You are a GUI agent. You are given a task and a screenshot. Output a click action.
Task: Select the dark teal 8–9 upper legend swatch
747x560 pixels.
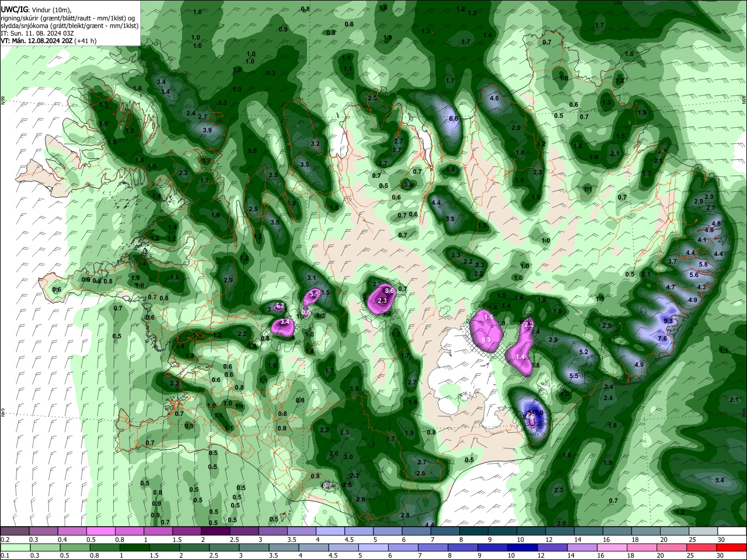click(x=473, y=531)
